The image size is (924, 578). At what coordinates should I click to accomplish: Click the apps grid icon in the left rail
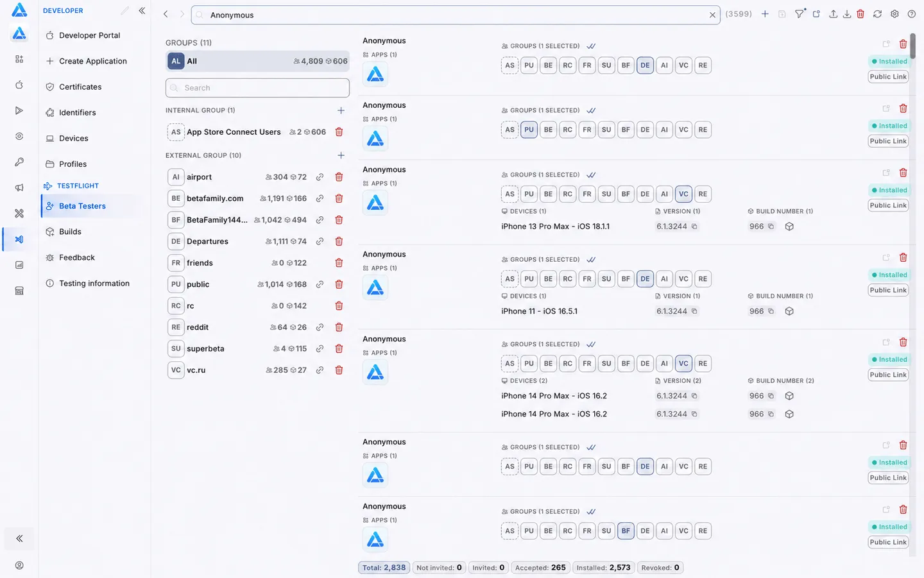[19, 59]
